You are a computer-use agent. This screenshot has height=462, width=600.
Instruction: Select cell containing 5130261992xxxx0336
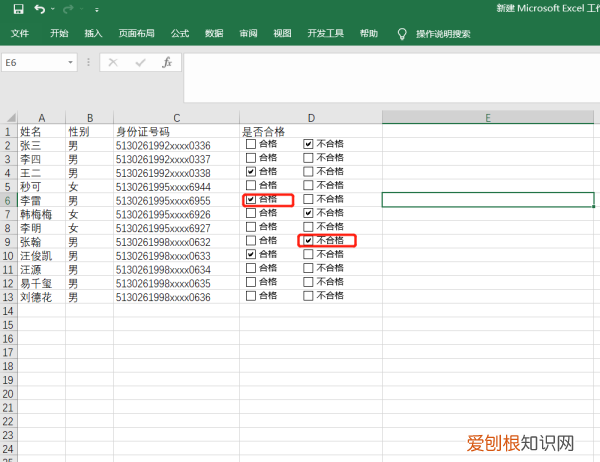[176, 145]
